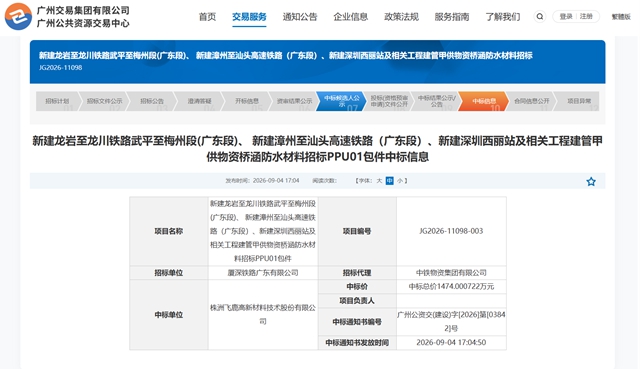The image size is (640, 369).
Task: Select step 05 开标信息
Action: (x=247, y=101)
